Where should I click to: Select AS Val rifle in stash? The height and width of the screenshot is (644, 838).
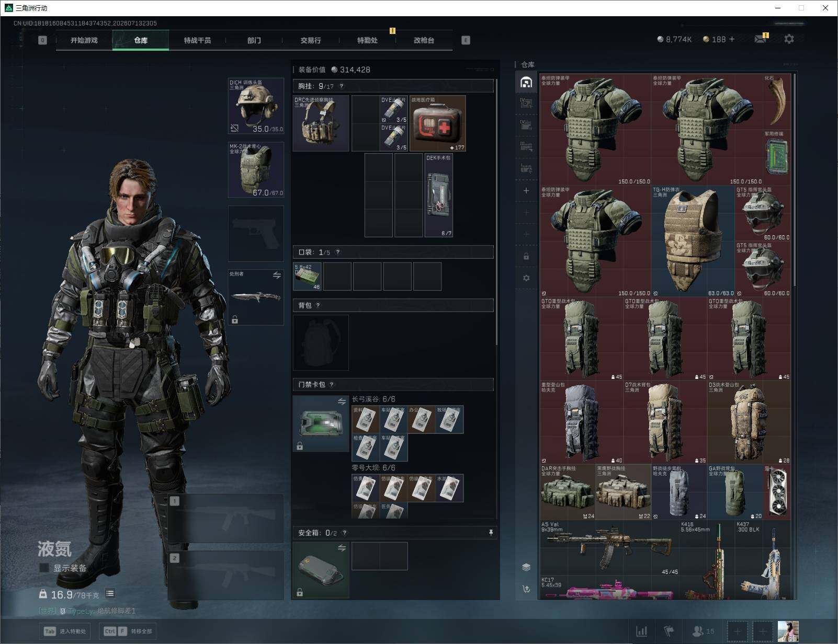(609, 548)
